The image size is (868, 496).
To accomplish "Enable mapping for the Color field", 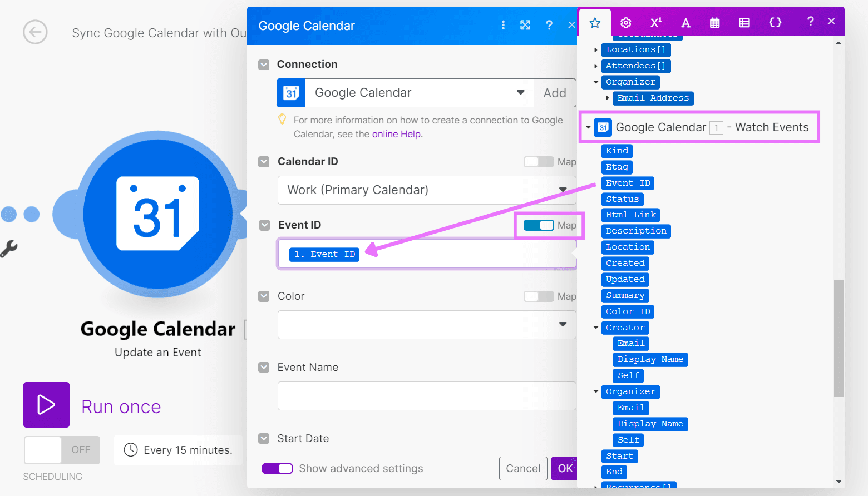I will click(x=538, y=296).
